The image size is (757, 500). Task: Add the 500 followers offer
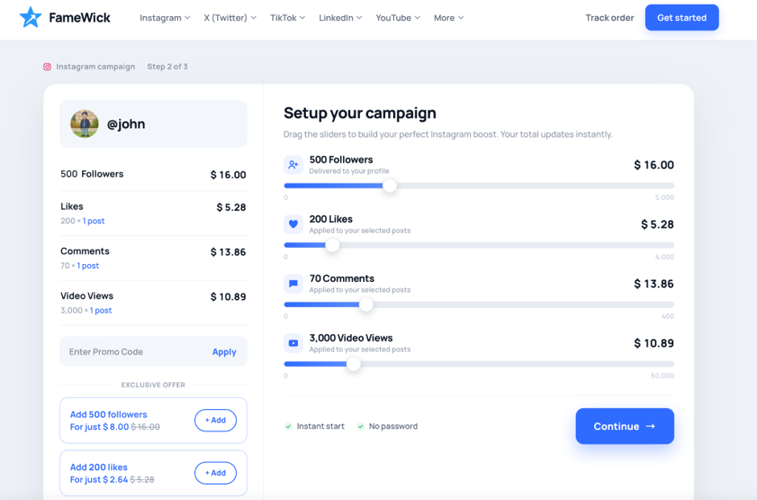[215, 420]
